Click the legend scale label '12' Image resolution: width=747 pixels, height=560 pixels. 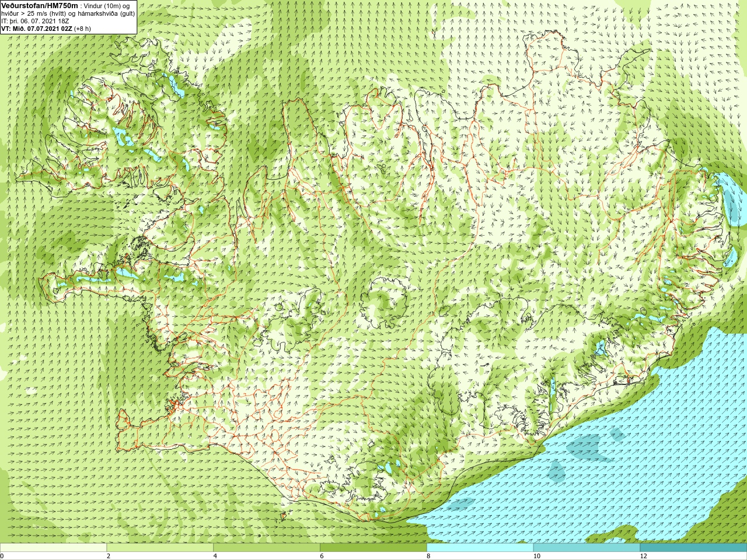pos(644,556)
